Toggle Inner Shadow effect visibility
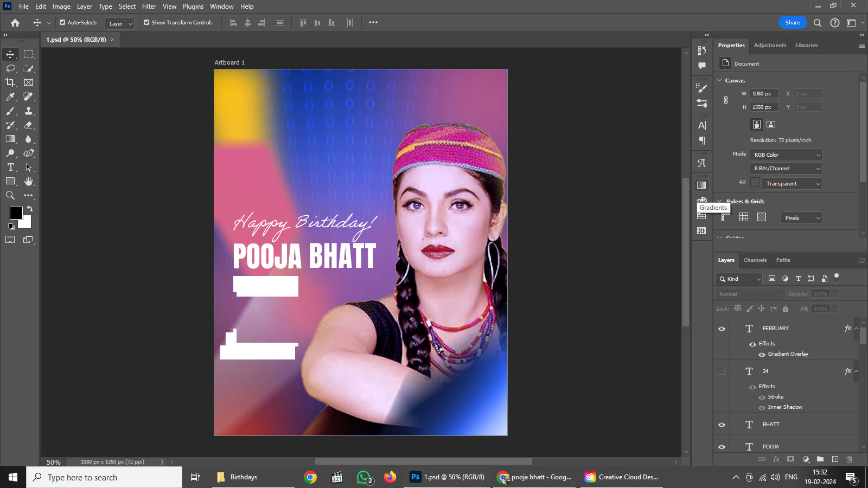The height and width of the screenshot is (488, 868). click(762, 408)
